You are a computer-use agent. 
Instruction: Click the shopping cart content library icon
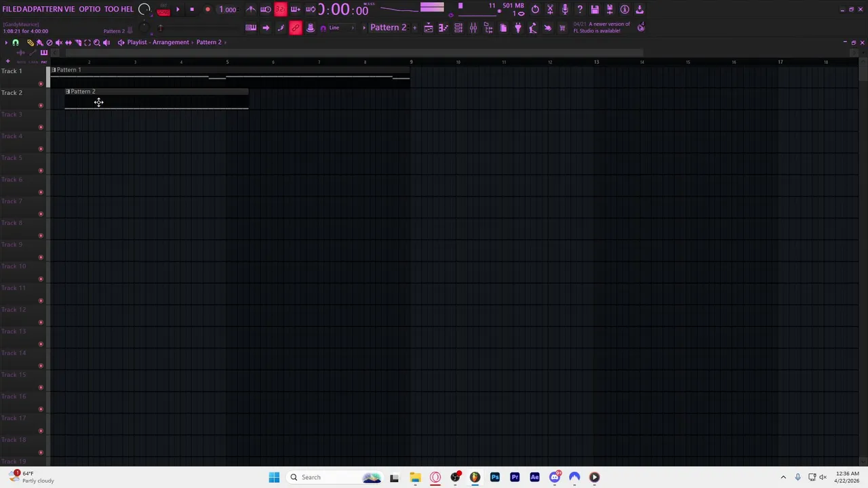562,28
